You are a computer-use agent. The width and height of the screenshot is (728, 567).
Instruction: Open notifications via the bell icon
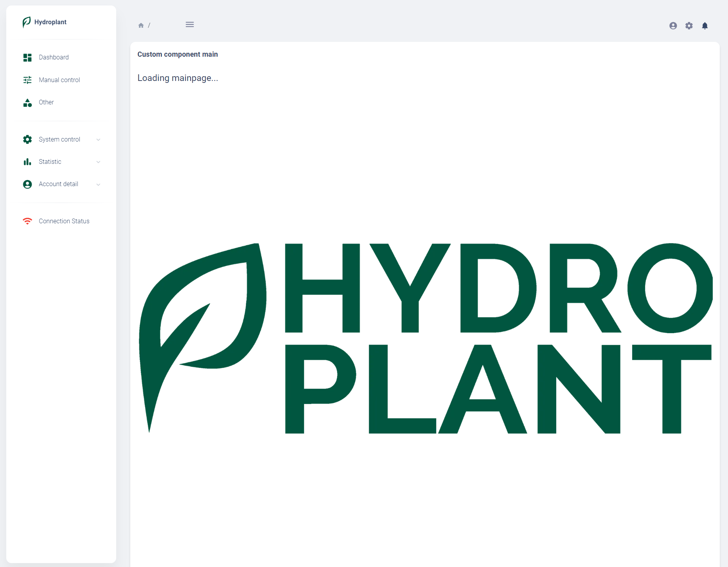coord(705,26)
